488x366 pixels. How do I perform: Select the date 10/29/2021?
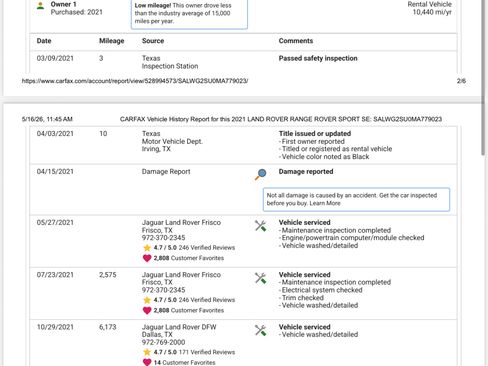[x=55, y=327]
